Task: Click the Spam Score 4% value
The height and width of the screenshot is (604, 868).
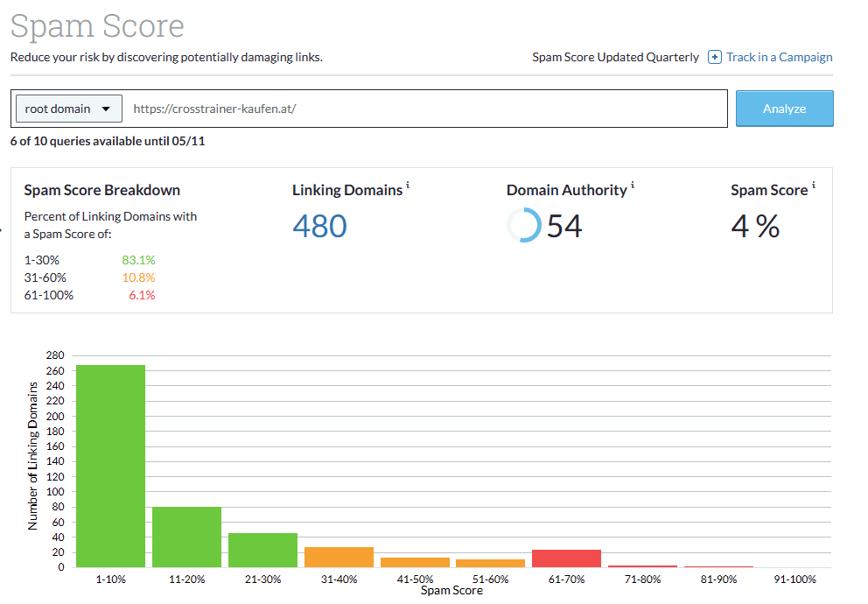Action: 753,225
